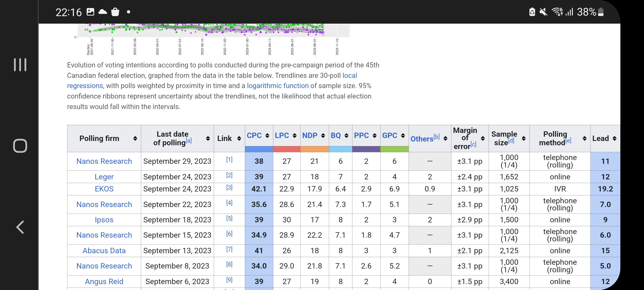
Task: Sort table by NDP sort arrows
Action: 323,136
